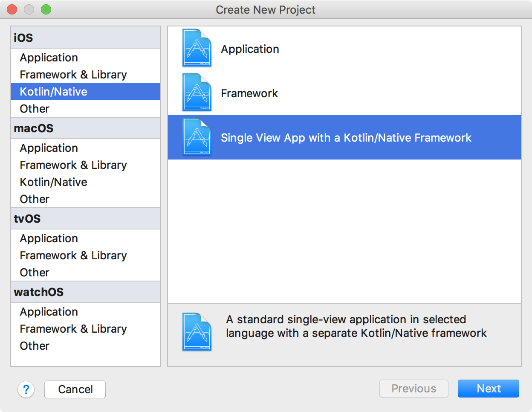Viewport: 532px width, 412px height.
Task: Select Framework & Library under watchOS
Action: click(86, 328)
